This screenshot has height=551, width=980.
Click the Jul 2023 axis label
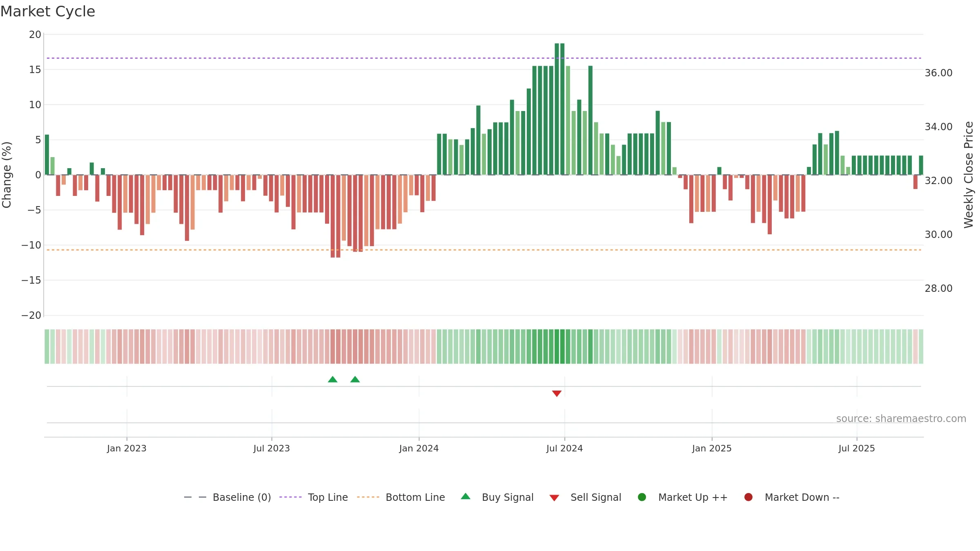[272, 448]
